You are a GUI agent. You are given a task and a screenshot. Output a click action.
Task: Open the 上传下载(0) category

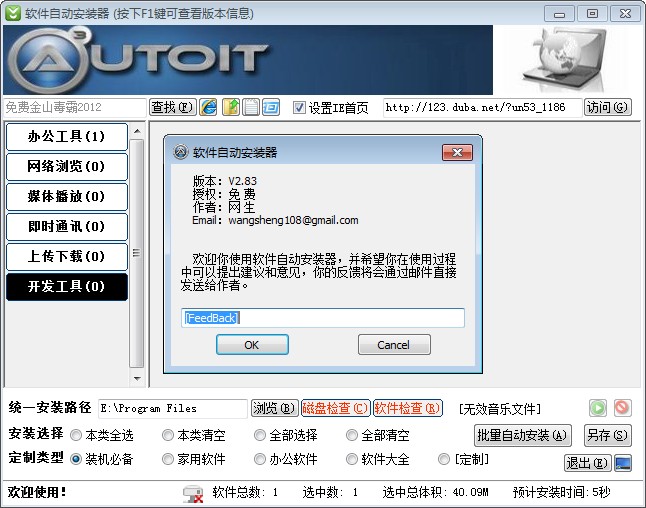point(67,257)
